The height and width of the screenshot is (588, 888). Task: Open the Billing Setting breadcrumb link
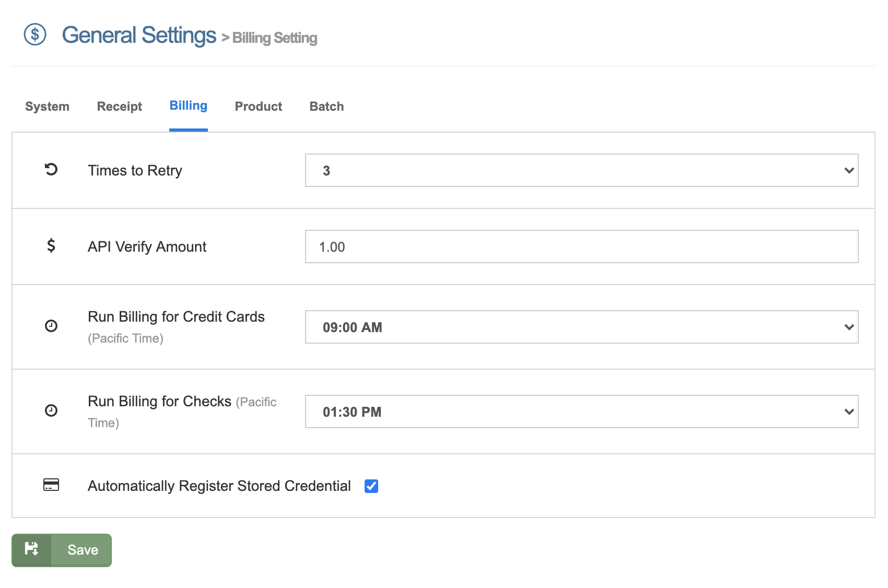[x=275, y=37]
